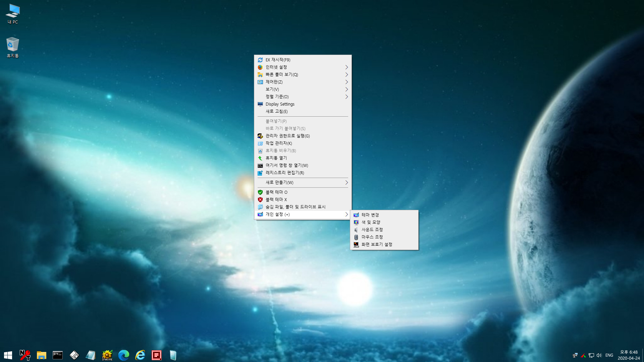Expand the 보기(V) submenu arrow
This screenshot has height=362, width=644.
[346, 89]
